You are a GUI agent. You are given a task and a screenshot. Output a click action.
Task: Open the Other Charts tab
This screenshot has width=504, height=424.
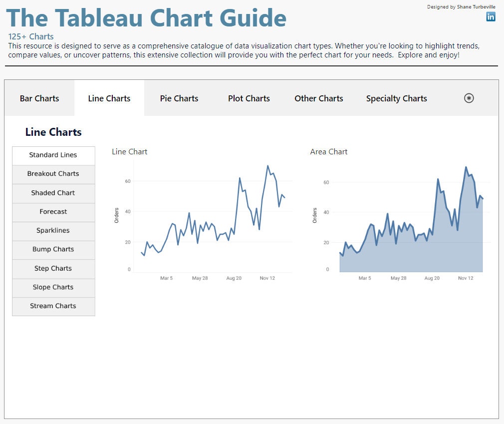(x=318, y=98)
